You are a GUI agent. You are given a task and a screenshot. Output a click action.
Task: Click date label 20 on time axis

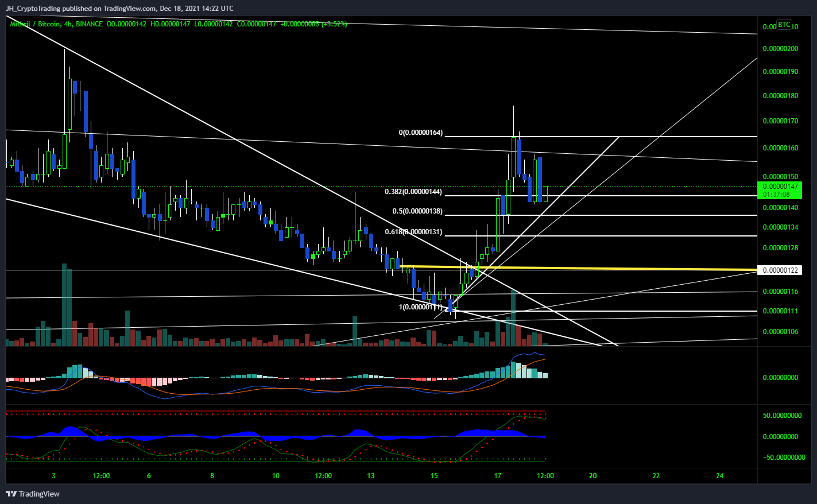(593, 476)
